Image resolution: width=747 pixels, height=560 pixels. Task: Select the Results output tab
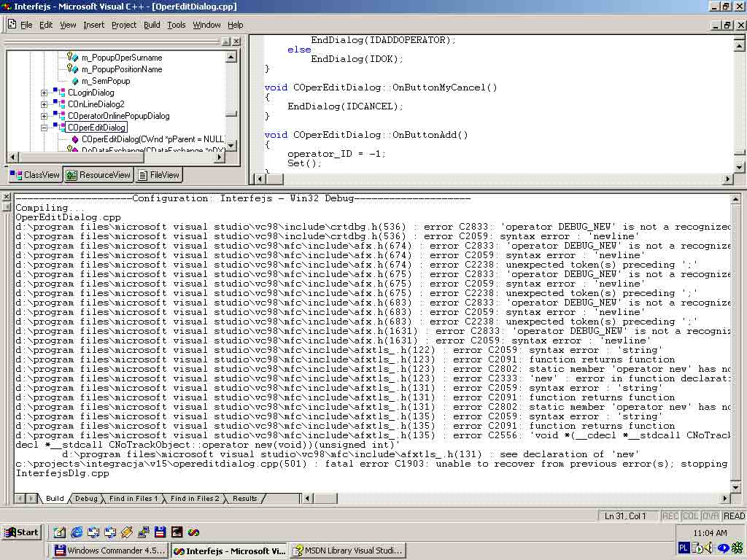coord(245,499)
